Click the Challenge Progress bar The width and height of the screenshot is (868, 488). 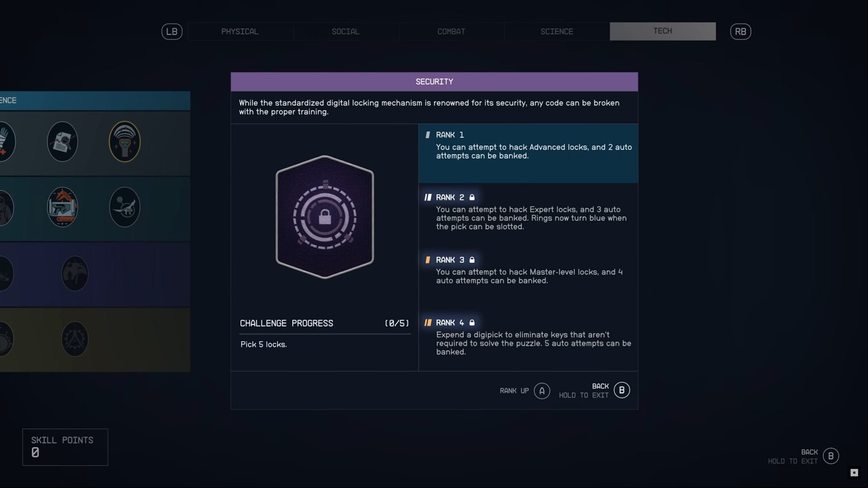[x=325, y=334]
